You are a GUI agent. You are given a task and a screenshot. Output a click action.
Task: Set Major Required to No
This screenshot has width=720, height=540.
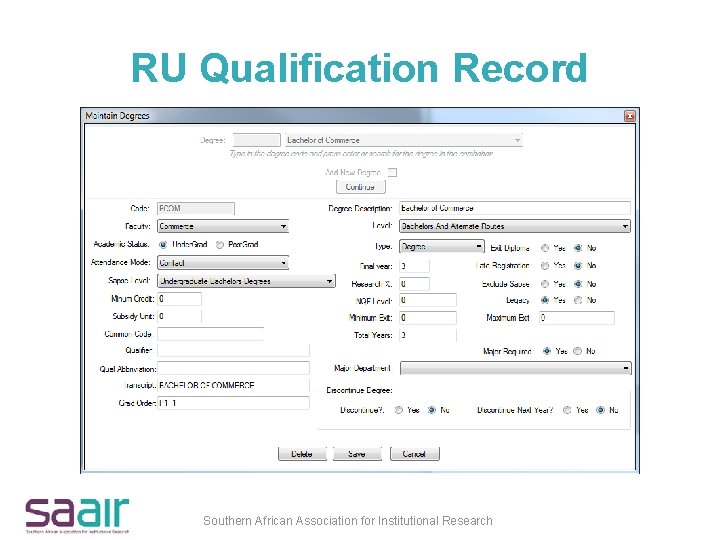click(578, 351)
